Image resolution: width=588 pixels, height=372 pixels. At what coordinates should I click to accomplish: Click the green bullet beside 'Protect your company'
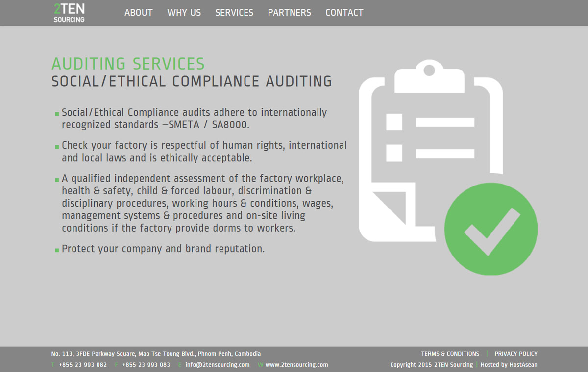click(x=57, y=250)
